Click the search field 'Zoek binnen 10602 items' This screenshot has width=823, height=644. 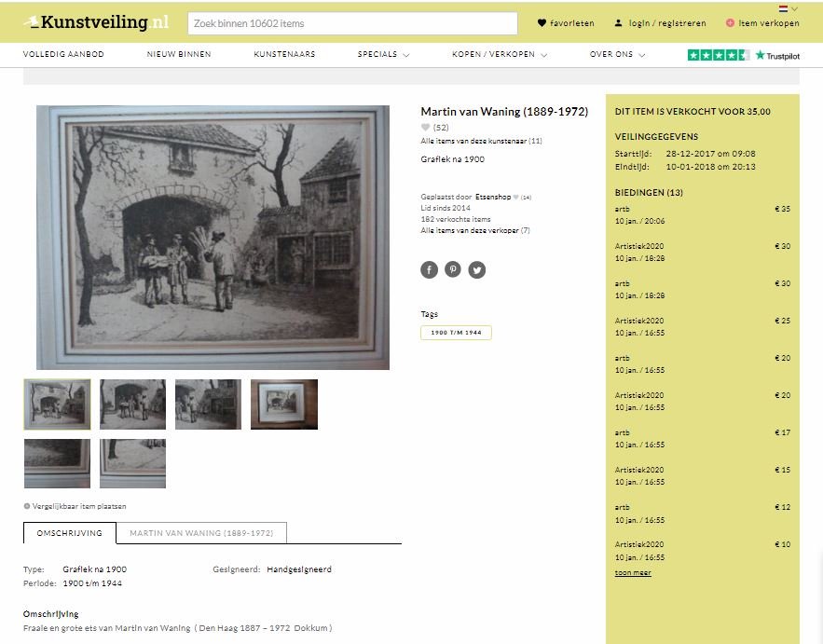pos(352,23)
